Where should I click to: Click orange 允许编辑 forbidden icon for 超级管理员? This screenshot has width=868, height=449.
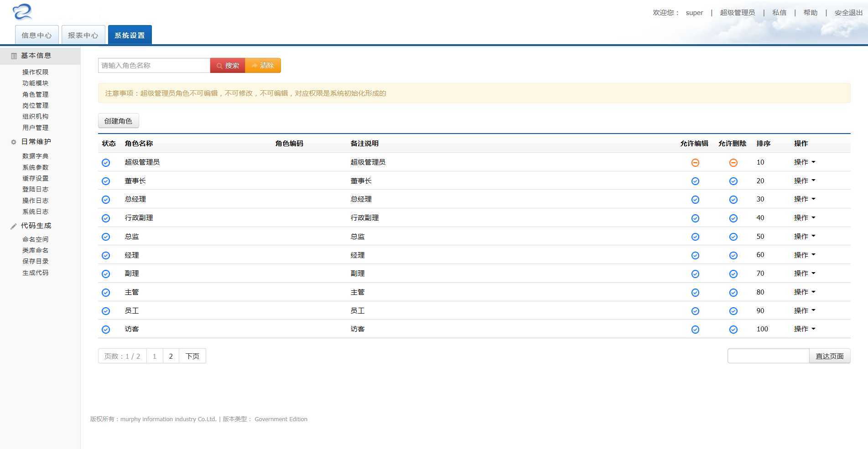[695, 163]
